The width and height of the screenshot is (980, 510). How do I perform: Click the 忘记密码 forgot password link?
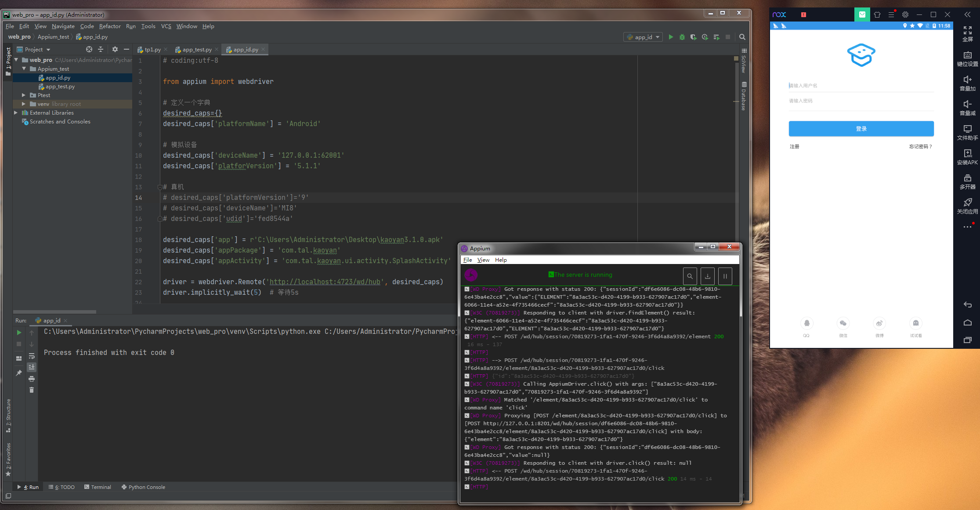(x=920, y=146)
